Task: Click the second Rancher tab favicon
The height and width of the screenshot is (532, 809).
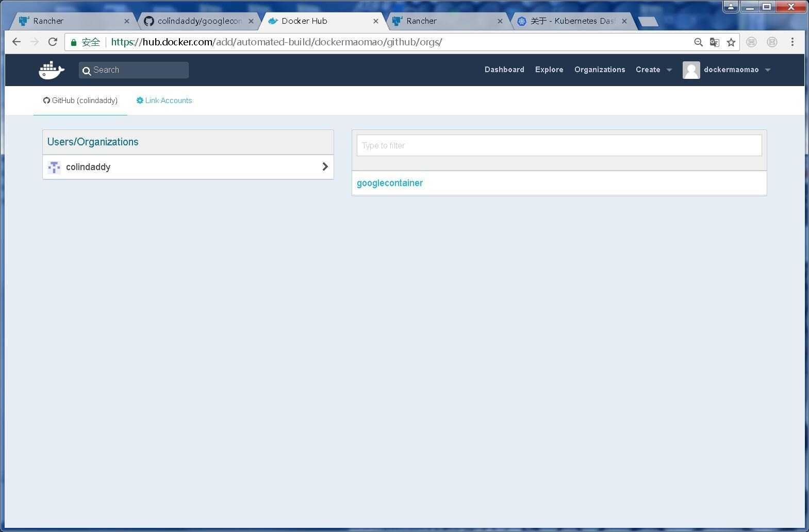Action: pos(398,21)
